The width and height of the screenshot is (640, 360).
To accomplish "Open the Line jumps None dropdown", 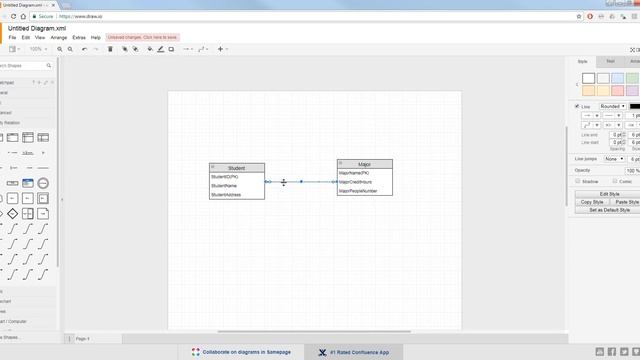I will [x=614, y=159].
